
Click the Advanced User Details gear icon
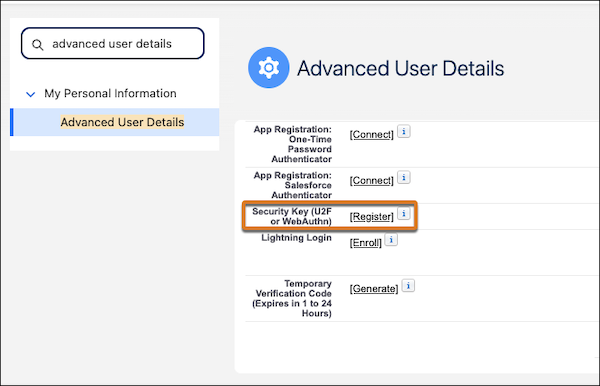tap(269, 68)
